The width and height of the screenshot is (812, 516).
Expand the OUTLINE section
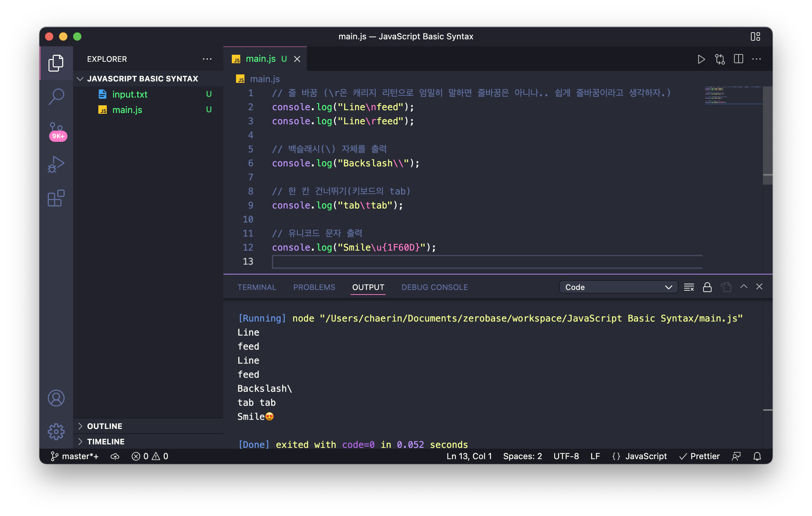(105, 426)
